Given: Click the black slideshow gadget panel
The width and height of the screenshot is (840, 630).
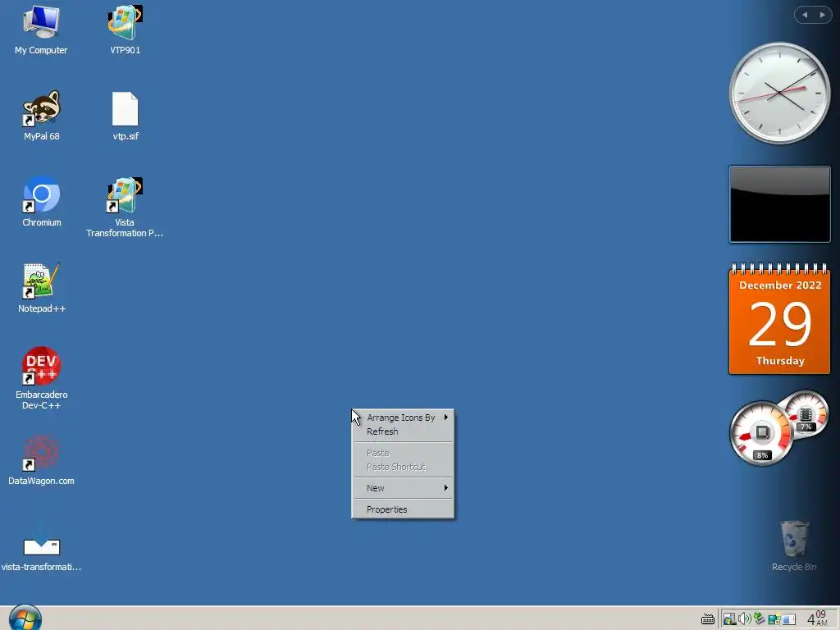Looking at the screenshot, I should point(779,204).
